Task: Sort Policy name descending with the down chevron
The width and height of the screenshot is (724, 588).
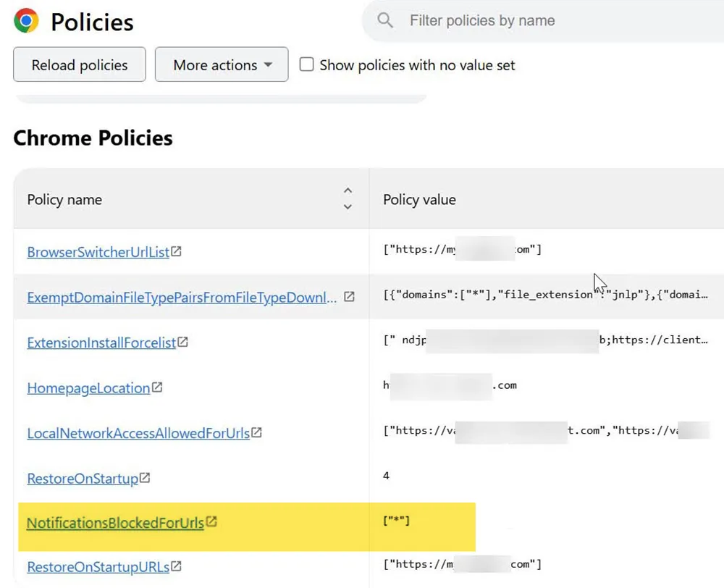Action: point(348,206)
